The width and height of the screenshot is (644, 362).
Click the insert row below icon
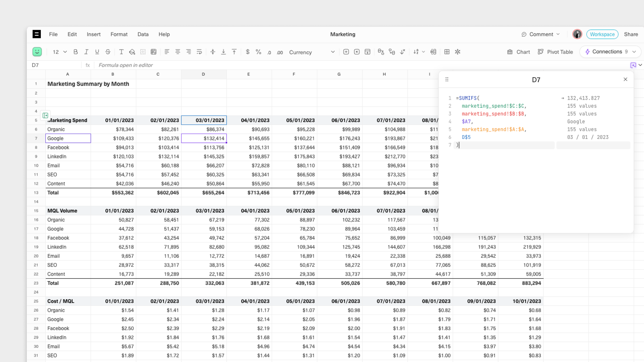[x=368, y=52]
